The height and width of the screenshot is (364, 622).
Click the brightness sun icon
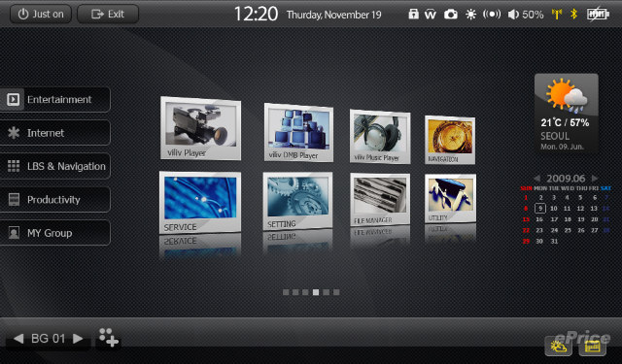pos(470,15)
